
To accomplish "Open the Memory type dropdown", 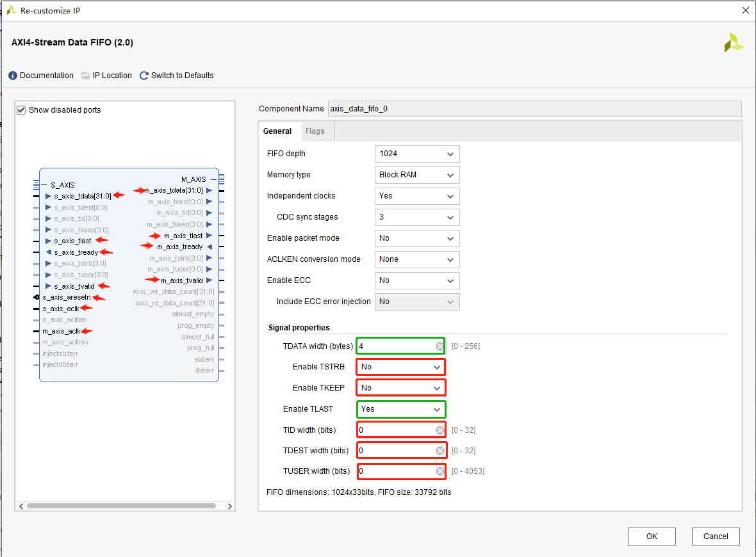I will 417,175.
